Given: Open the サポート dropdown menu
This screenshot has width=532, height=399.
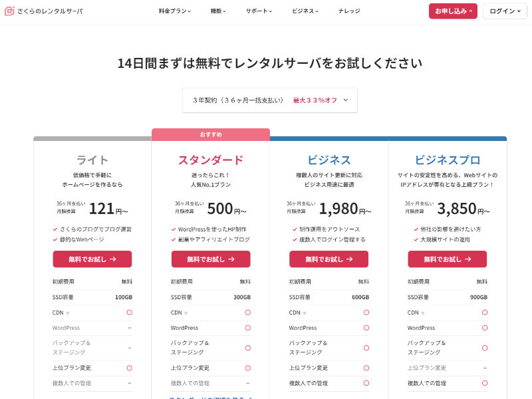Looking at the screenshot, I should [x=259, y=11].
